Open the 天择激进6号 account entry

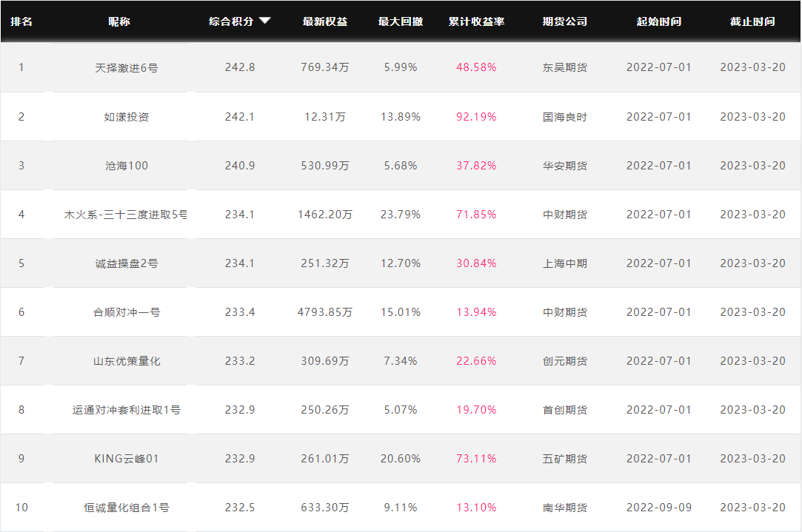click(x=127, y=68)
